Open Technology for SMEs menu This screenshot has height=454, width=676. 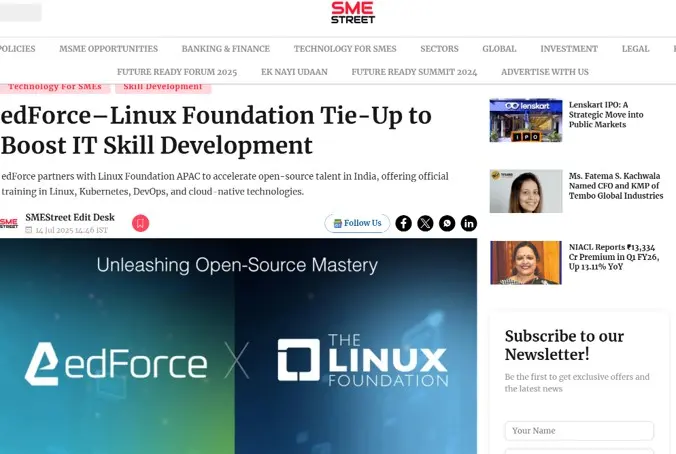pos(345,49)
